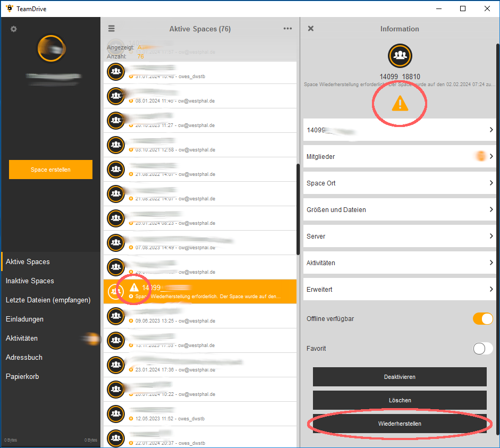Close the Information panel with X
The image size is (500, 448).
pos(311,29)
